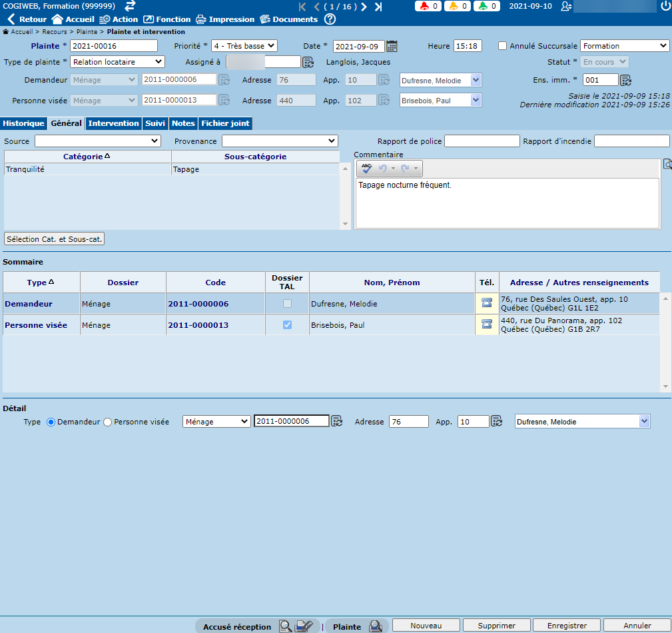Open the Succursale Formation dropdown
Image resolution: width=672 pixels, height=633 pixels.
[x=625, y=46]
